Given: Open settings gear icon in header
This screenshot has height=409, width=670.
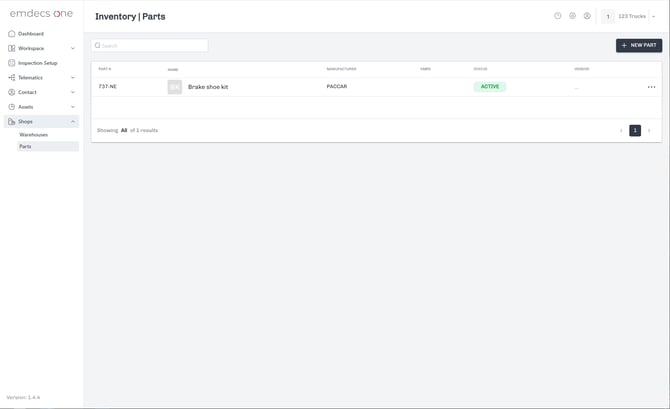Looking at the screenshot, I should click(x=573, y=16).
